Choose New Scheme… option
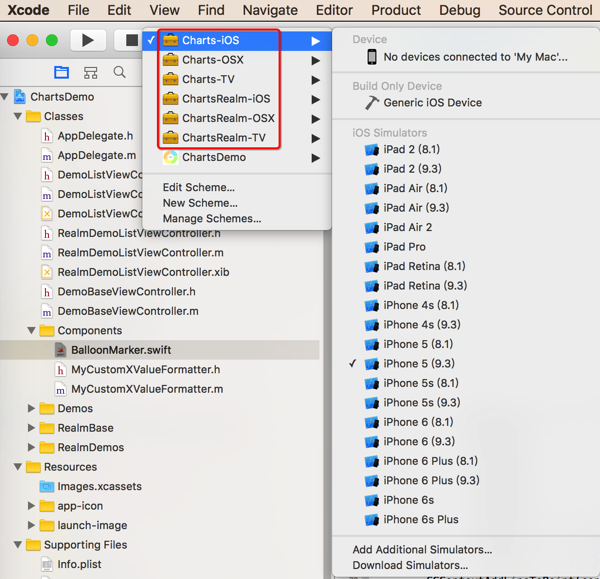This screenshot has height=579, width=600. [200, 203]
